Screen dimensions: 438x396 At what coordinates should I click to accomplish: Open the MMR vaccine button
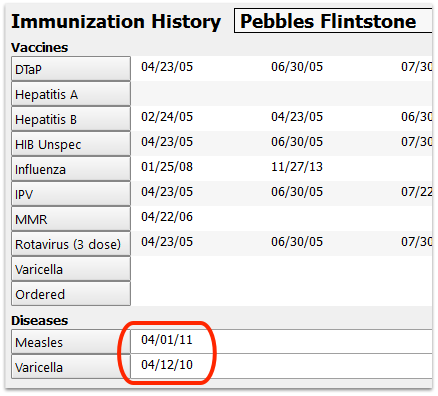71,219
